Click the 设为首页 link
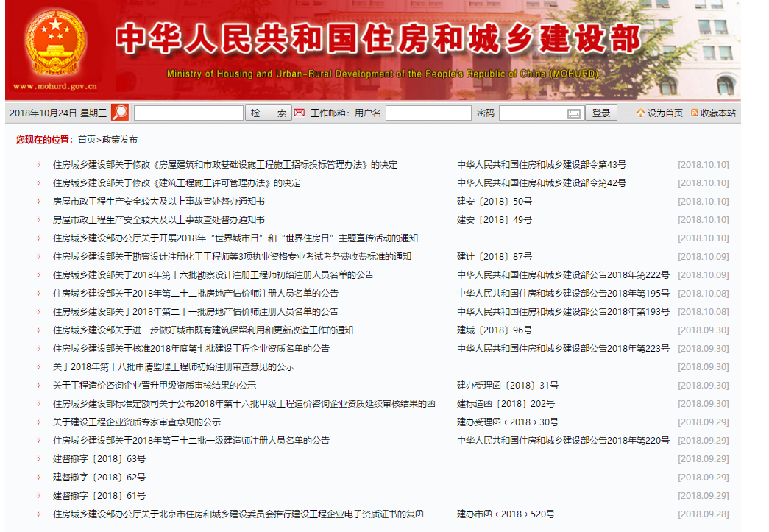 (665, 112)
